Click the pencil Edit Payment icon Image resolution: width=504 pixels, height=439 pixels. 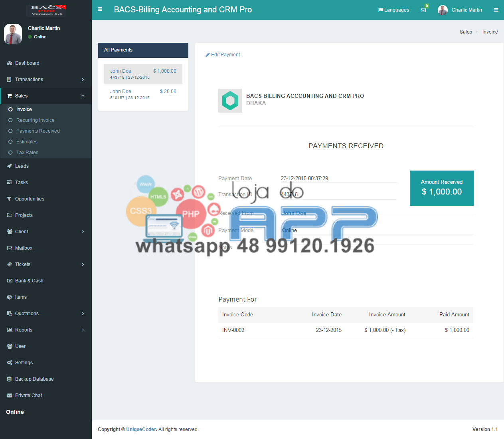208,55
